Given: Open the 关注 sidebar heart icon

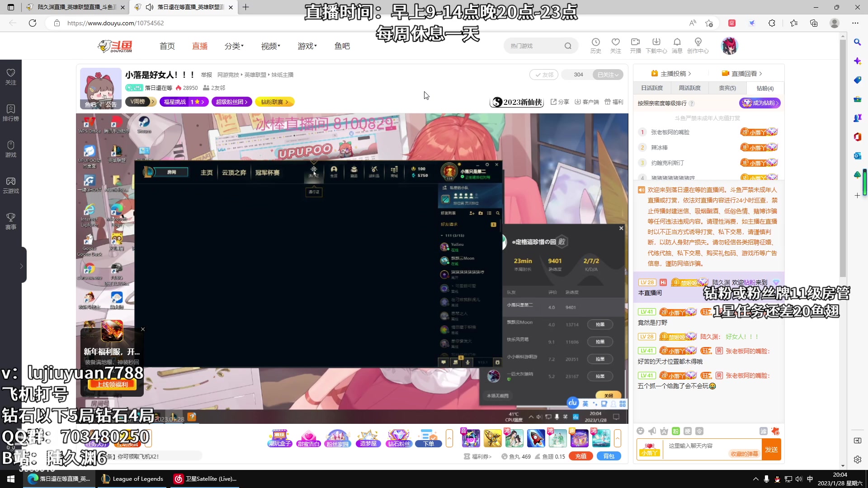Looking at the screenshot, I should coord(11,77).
